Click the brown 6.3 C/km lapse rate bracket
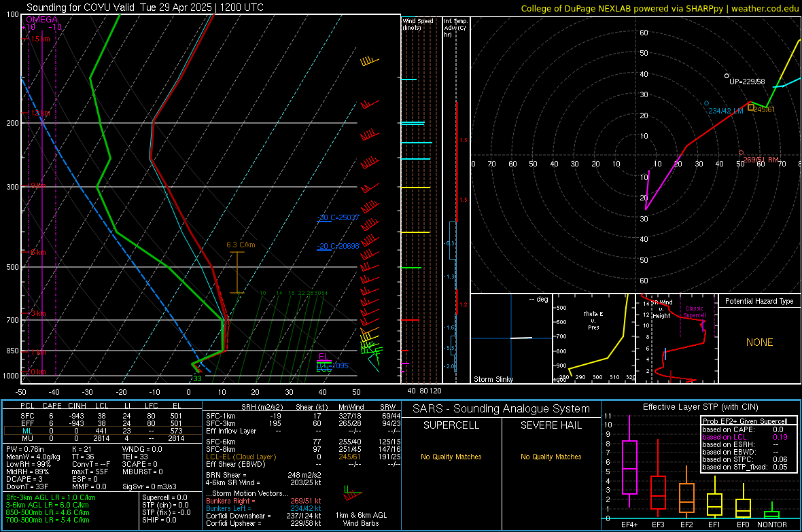 pos(237,272)
